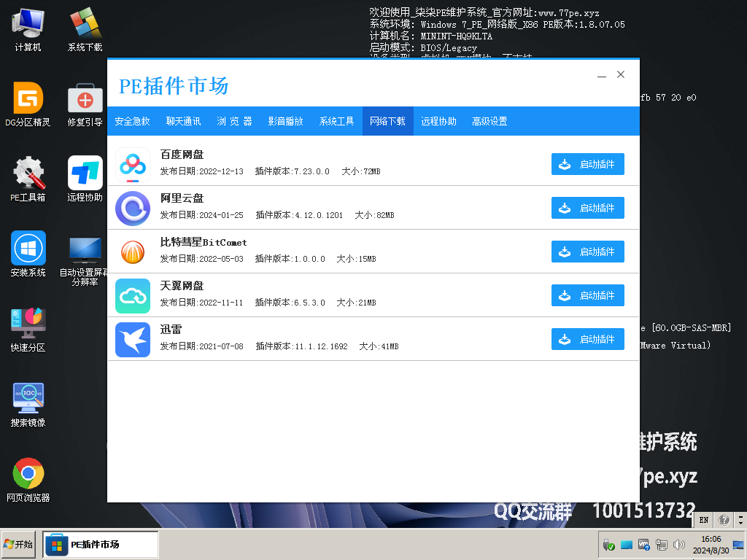Click the show desktop tray icon
Screen dimensions: 747x560
click(738, 544)
